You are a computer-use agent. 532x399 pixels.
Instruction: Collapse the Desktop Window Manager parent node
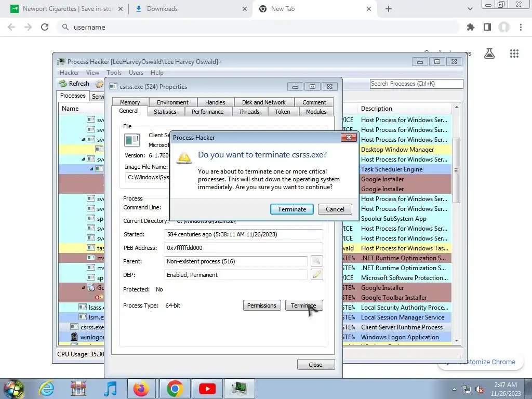coord(84,139)
